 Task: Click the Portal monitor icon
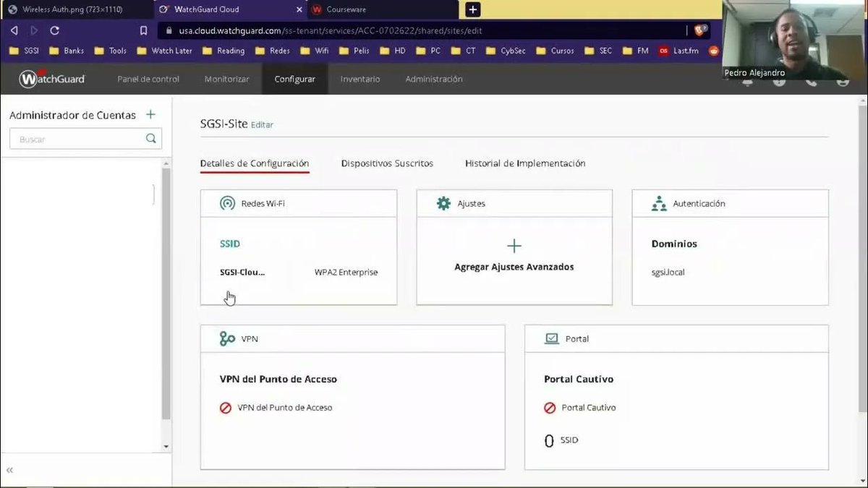551,338
